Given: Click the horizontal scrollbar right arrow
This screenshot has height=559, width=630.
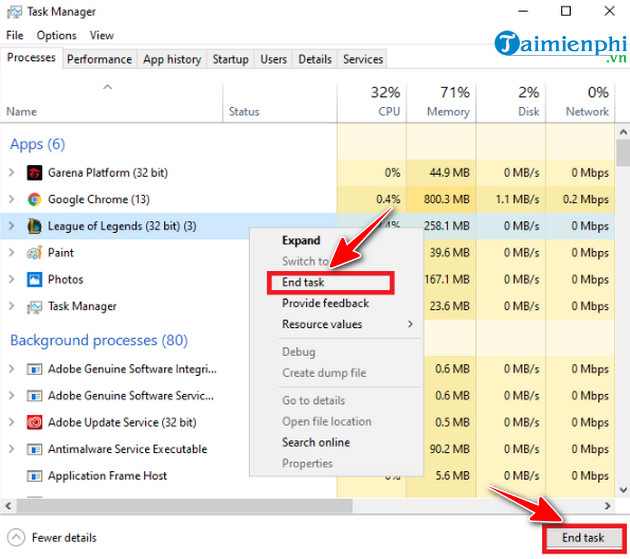Looking at the screenshot, I should pos(608,506).
